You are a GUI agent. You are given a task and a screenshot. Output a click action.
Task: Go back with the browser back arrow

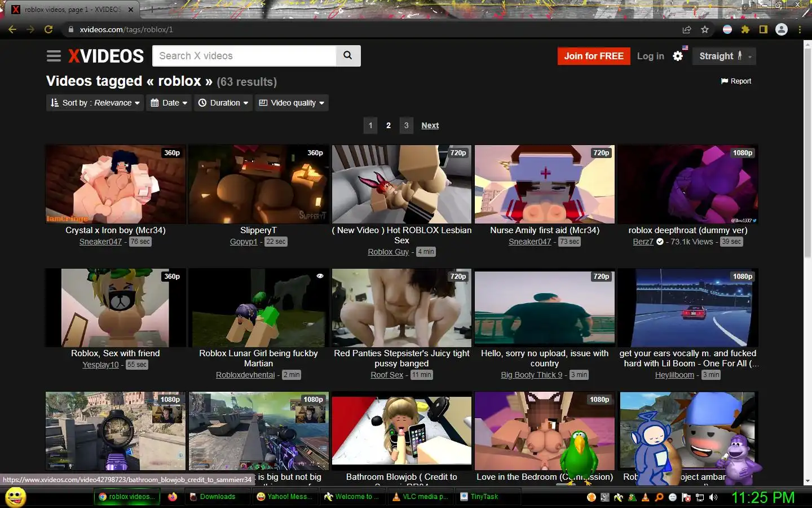pyautogui.click(x=12, y=29)
